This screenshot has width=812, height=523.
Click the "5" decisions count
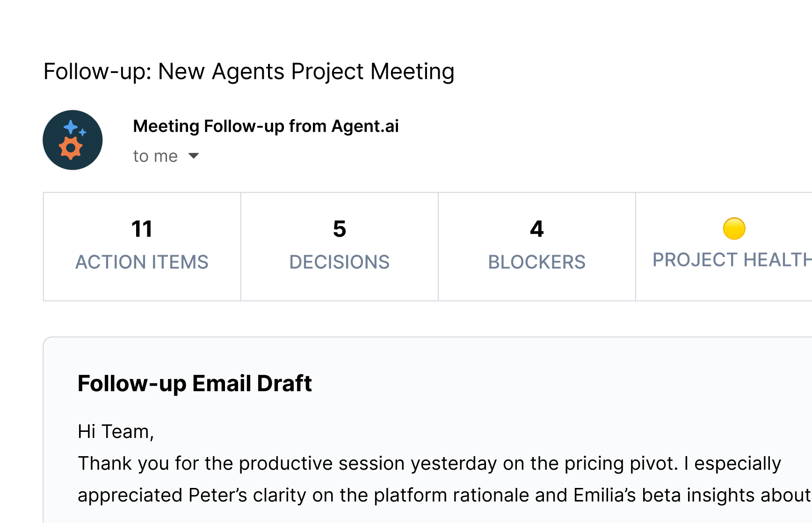[340, 229]
